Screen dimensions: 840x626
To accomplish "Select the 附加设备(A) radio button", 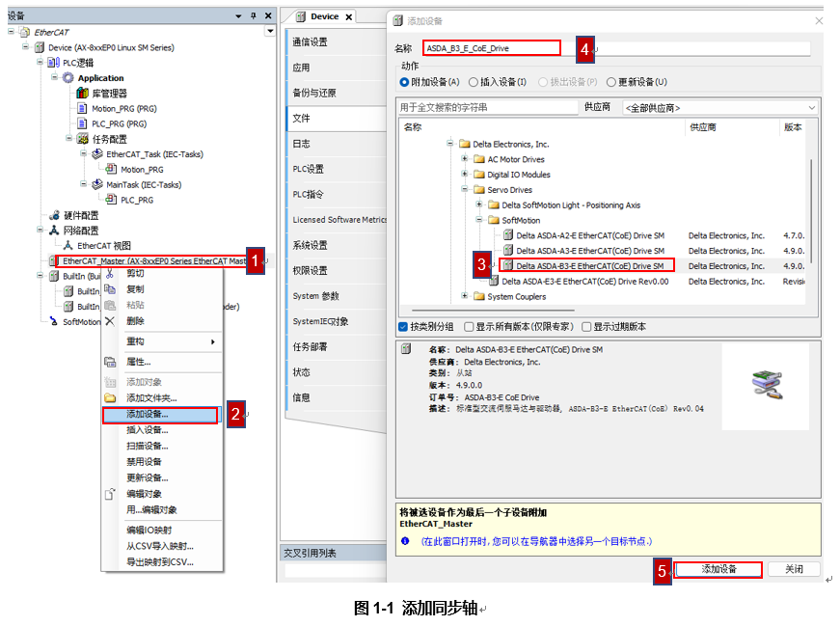I will pos(404,82).
